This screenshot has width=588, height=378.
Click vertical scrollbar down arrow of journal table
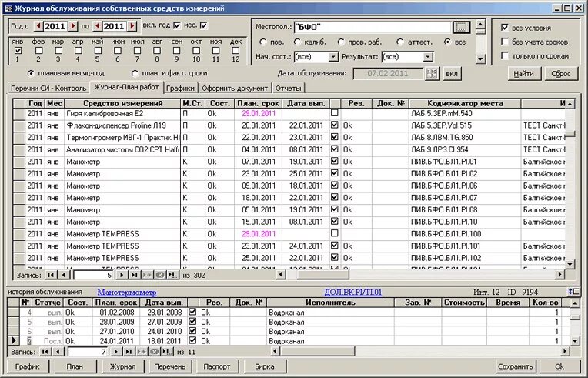click(x=570, y=264)
